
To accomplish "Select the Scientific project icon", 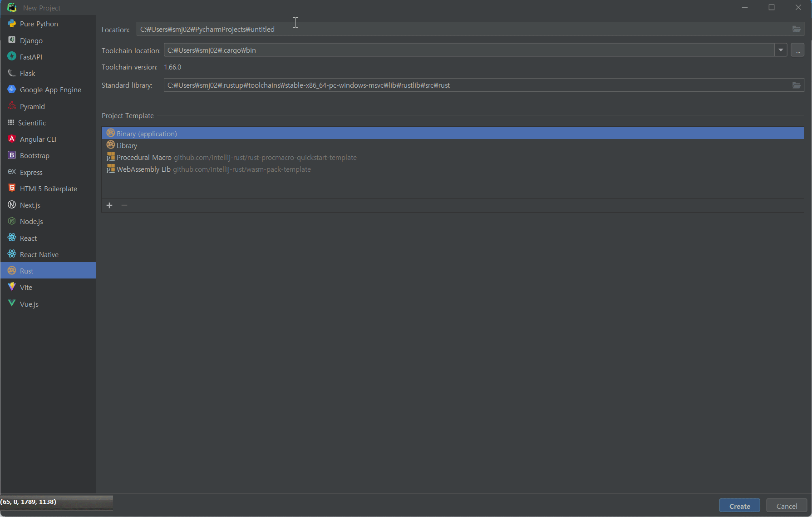I will tap(11, 123).
